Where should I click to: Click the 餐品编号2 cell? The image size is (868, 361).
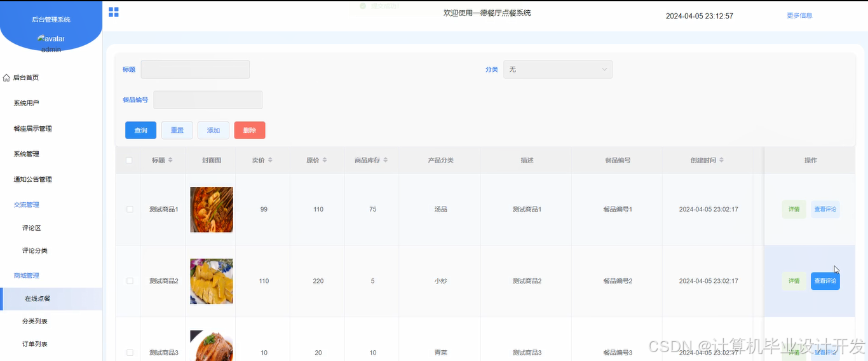click(x=618, y=281)
